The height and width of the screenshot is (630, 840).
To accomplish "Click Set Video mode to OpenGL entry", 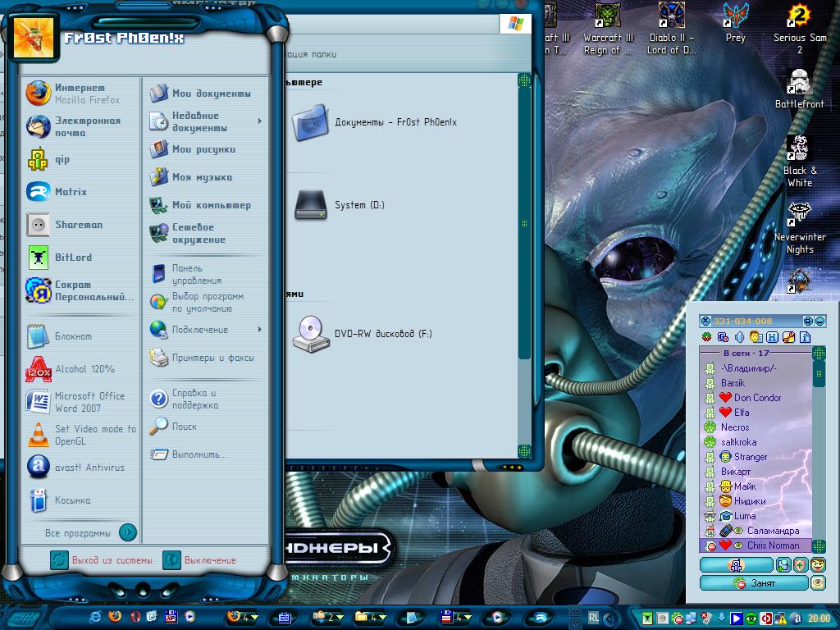I will click(80, 435).
